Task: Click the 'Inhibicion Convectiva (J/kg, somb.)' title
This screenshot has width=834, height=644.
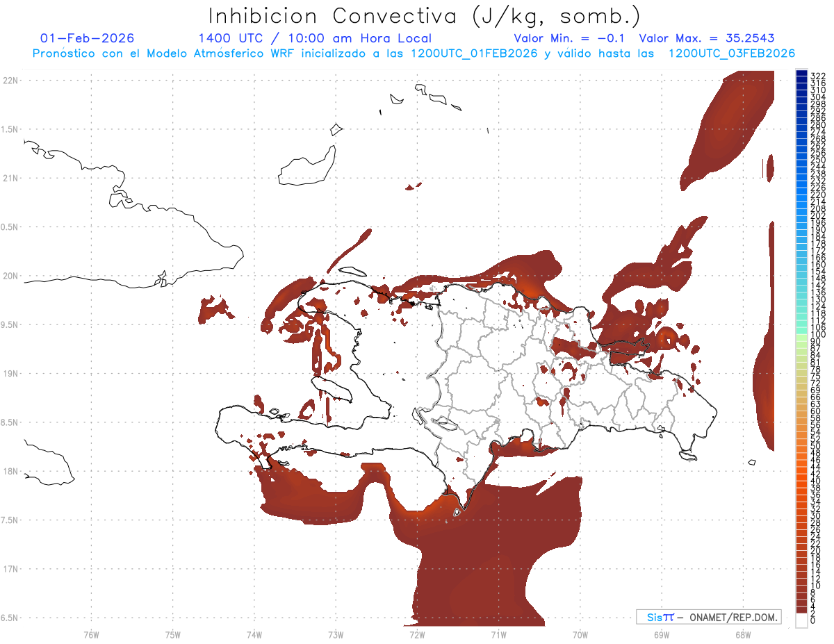Action: 425,16
